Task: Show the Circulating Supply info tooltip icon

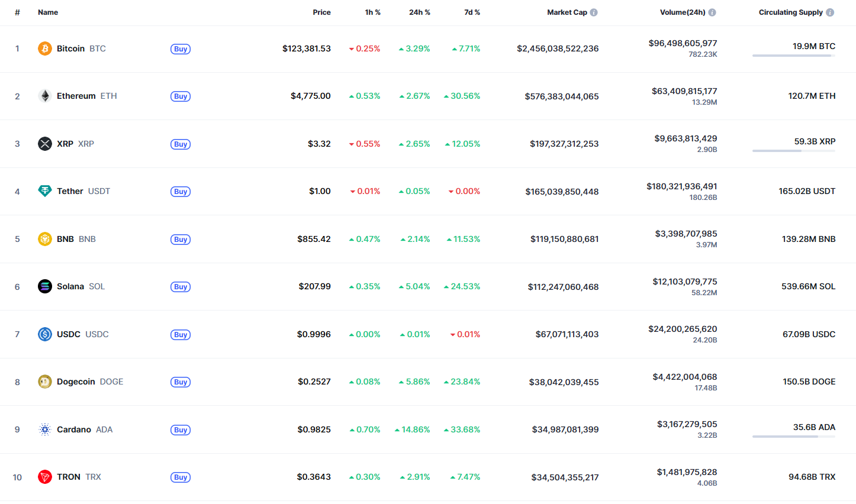Action: 830,12
